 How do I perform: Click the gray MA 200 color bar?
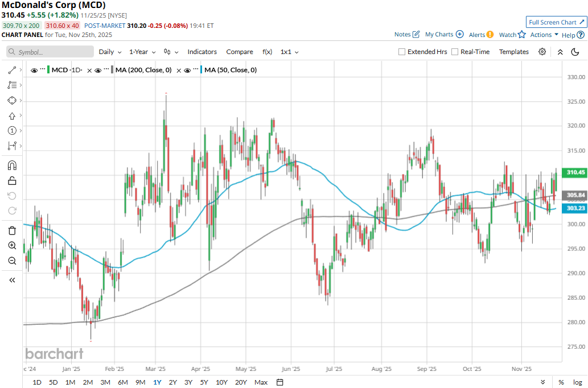tap(112, 70)
